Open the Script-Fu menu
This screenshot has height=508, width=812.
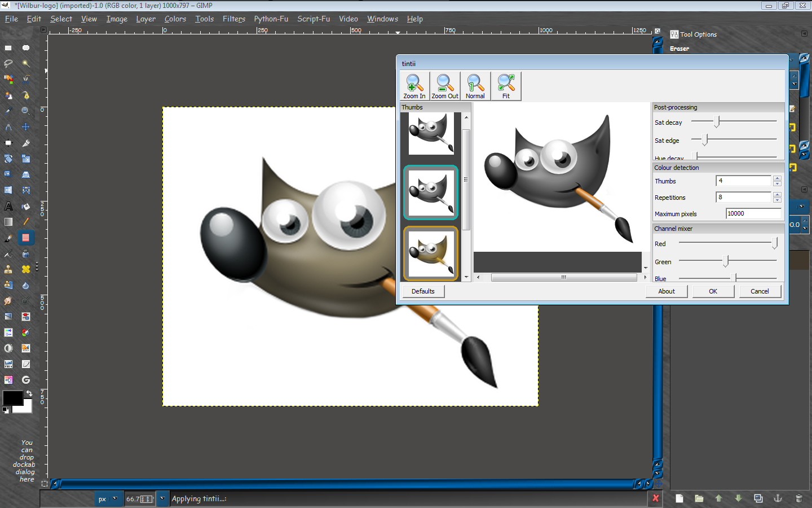(x=314, y=19)
